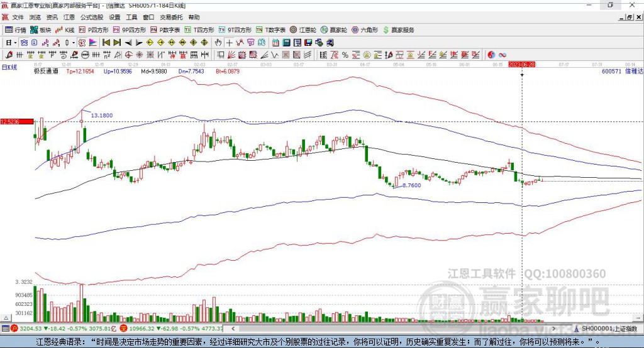Click the 深 Shenzhen index status icon
644x348 pixels.
[123, 329]
